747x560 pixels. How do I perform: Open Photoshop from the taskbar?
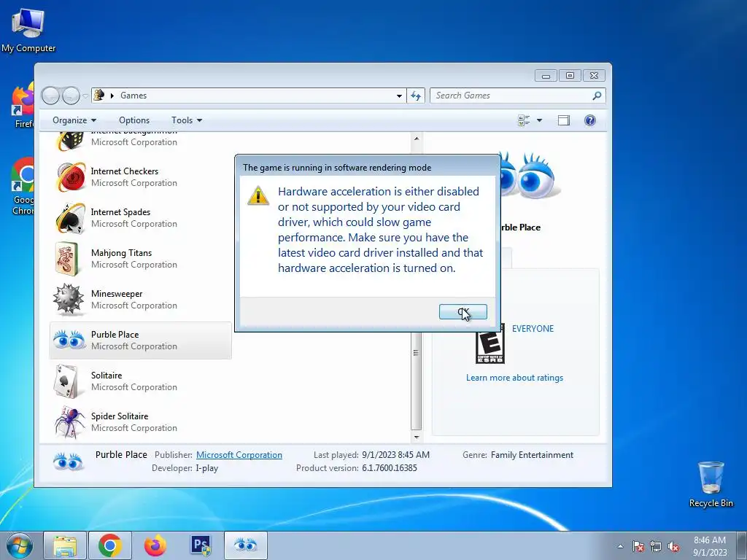(x=201, y=545)
